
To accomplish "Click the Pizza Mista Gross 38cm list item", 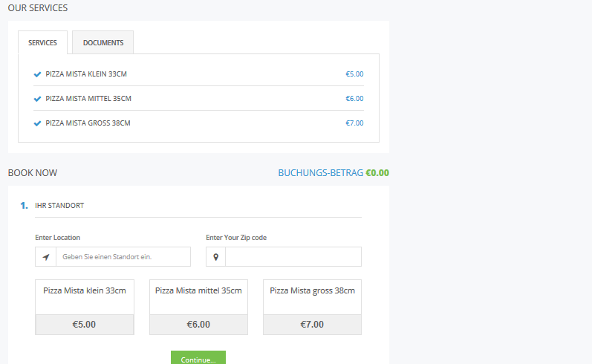I will point(88,123).
